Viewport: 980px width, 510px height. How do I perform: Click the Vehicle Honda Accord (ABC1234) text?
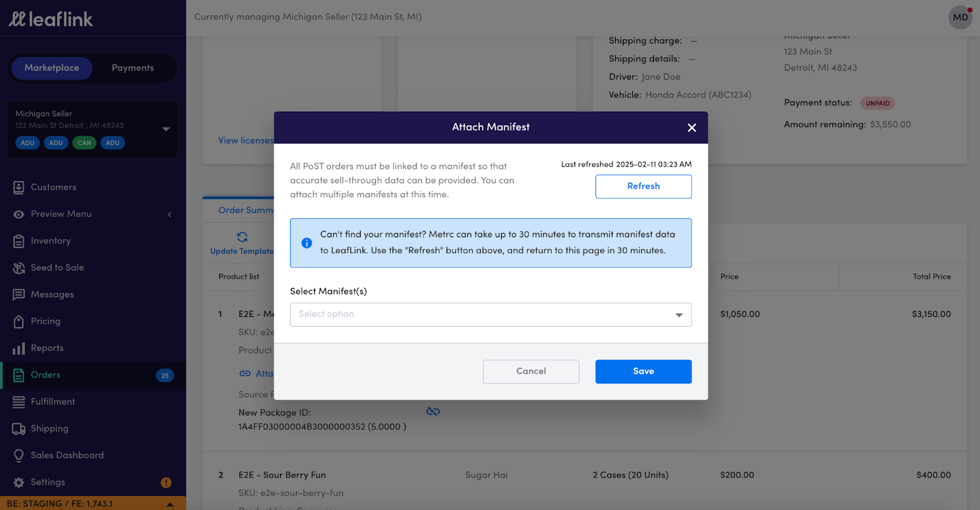(680, 95)
